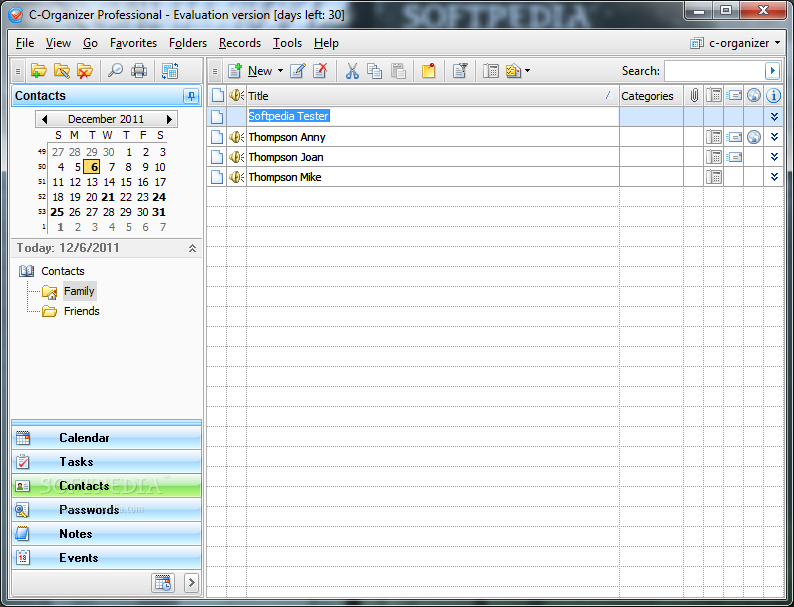The width and height of the screenshot is (794, 607).
Task: Collapse the Today date panel chevron
Action: (192, 248)
